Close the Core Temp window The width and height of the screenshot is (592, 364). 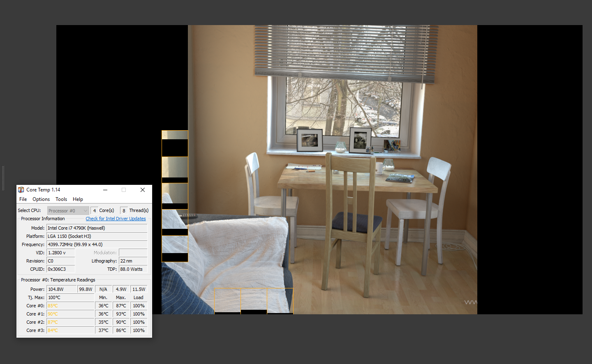click(143, 190)
